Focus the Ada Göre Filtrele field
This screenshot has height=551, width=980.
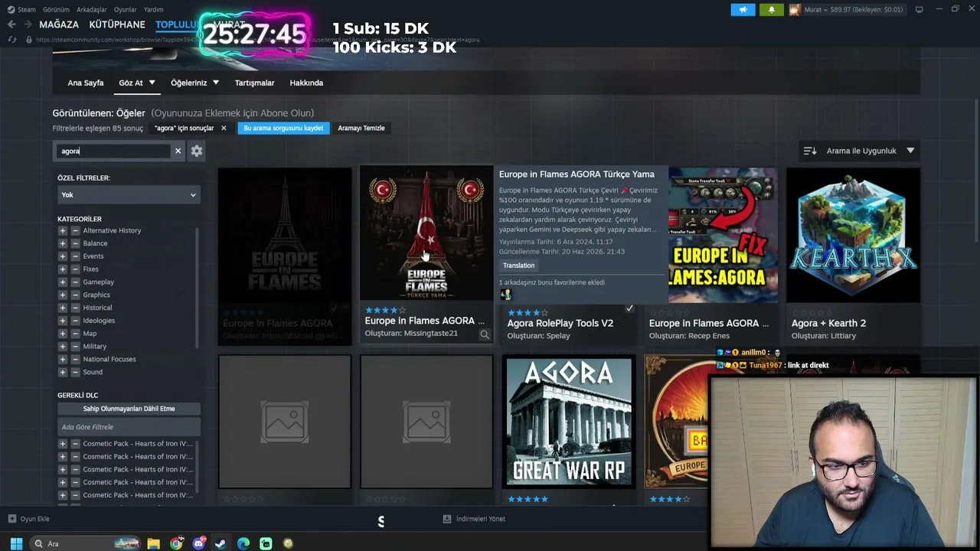click(129, 427)
